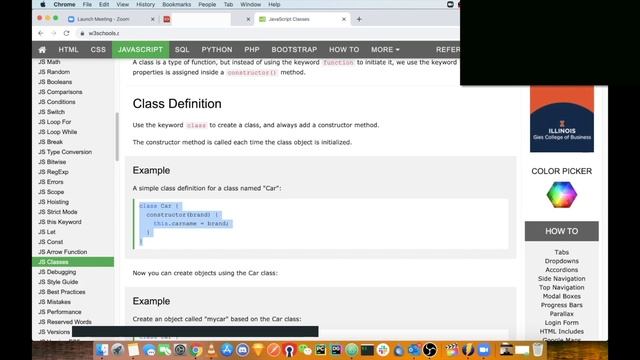Open App Store from the dock
Viewport: 640px width, 360px height.
click(227, 350)
